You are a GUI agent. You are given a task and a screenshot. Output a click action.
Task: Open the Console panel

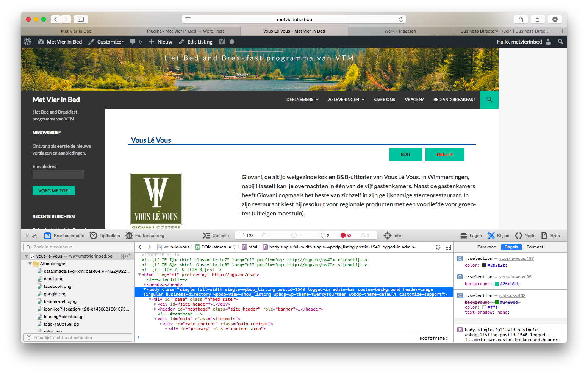(216, 236)
